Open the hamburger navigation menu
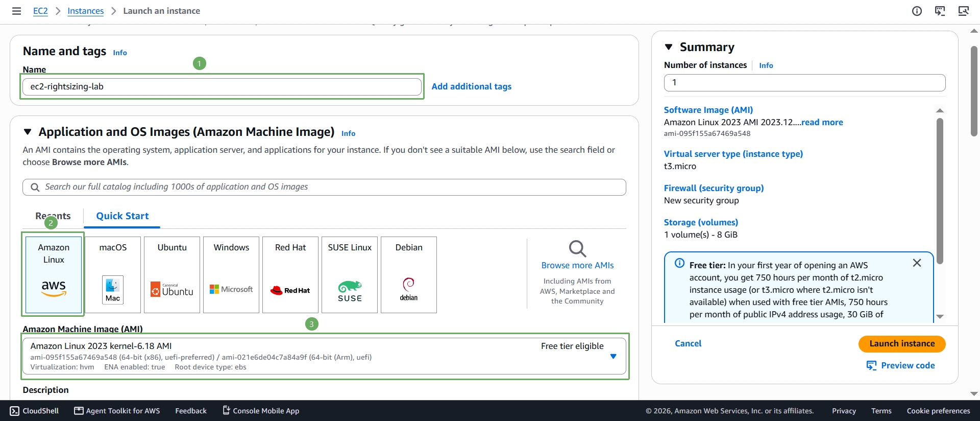The height and width of the screenshot is (421, 980). tap(16, 11)
